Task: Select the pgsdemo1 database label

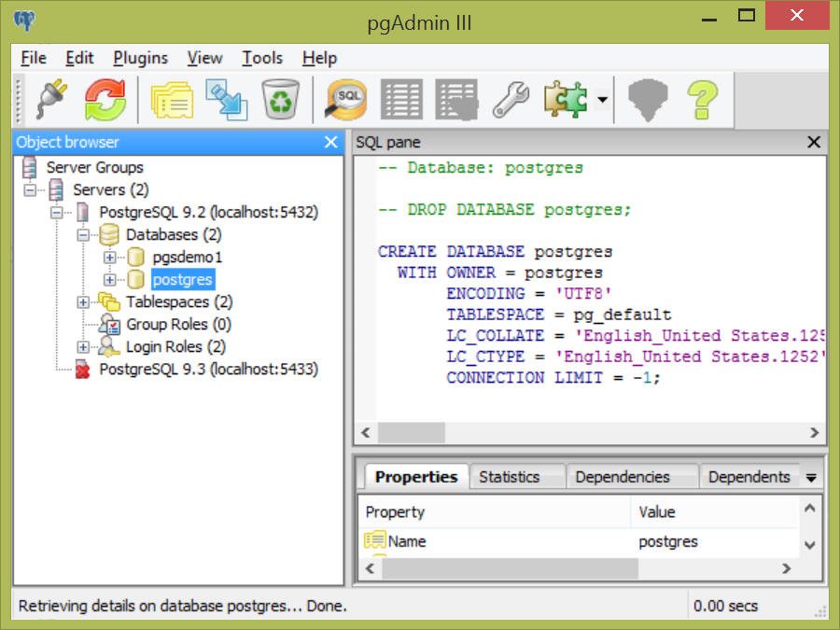Action: tap(188, 258)
